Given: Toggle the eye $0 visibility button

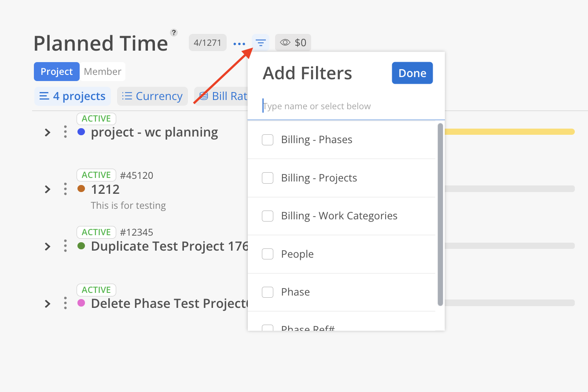Looking at the screenshot, I should [293, 43].
